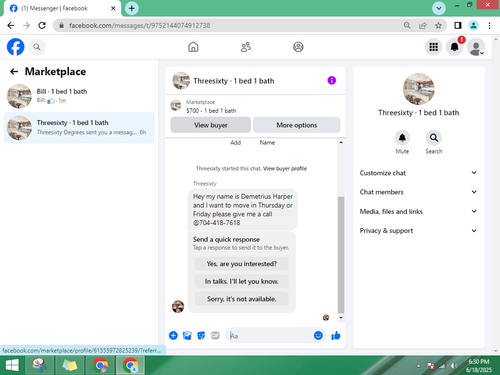
Task: Open the account profile avatar menu
Action: coord(476,47)
